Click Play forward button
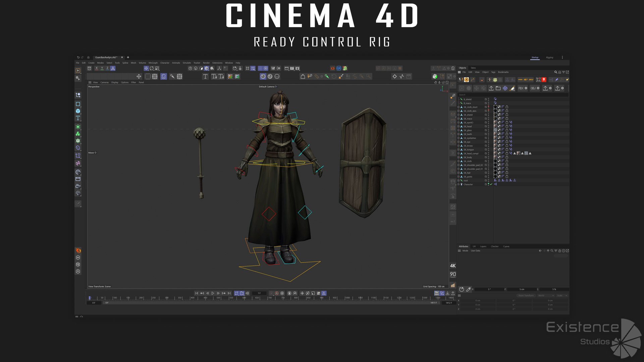This screenshot has height=362, width=644. pos(213,293)
